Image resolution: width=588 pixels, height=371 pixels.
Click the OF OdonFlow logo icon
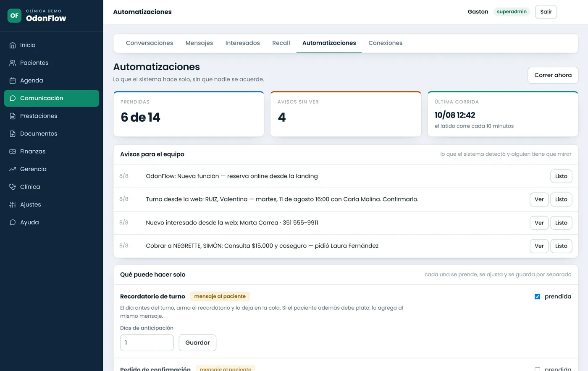14,16
